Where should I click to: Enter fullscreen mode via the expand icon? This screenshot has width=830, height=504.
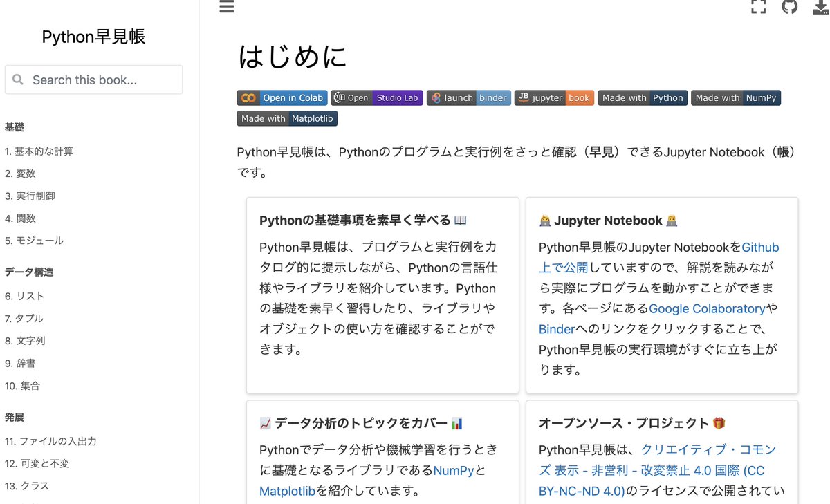pos(759,7)
